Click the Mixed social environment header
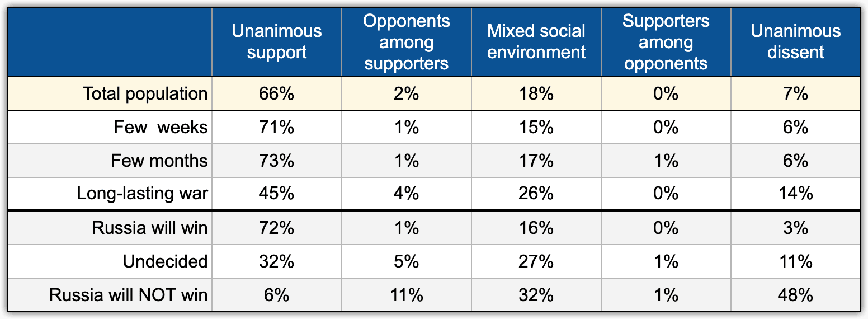This screenshot has width=868, height=319. (x=536, y=42)
